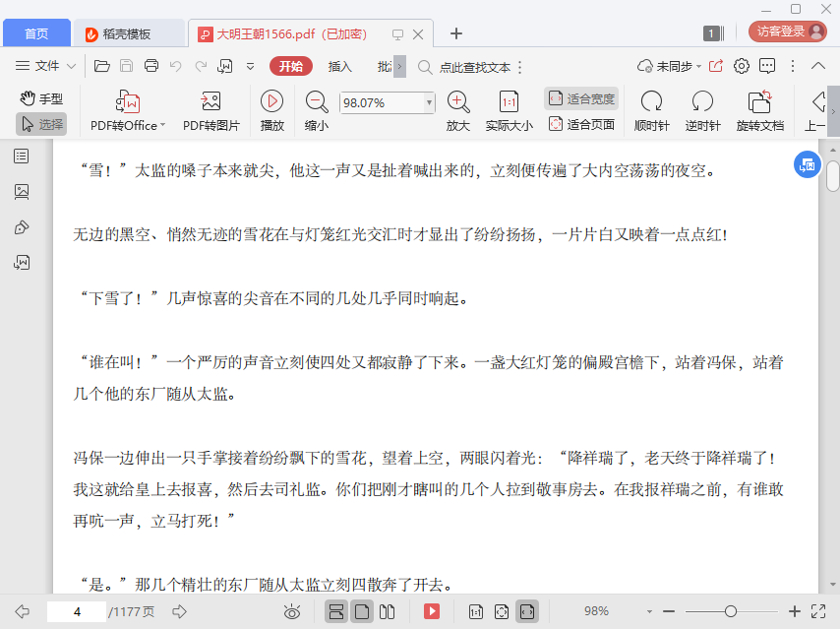Select the 大明王朝1566.pdf document tab
This screenshot has height=629, width=840.
292,33
